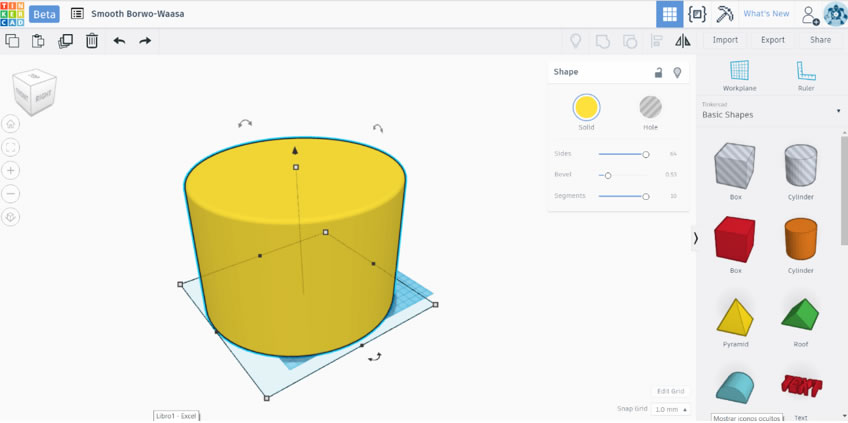Click the Share button
This screenshot has height=423, width=848.
click(820, 40)
